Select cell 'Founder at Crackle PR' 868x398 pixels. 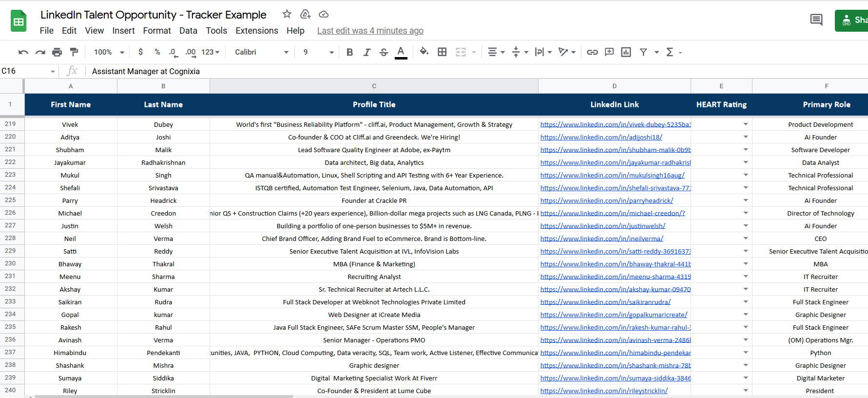(374, 200)
